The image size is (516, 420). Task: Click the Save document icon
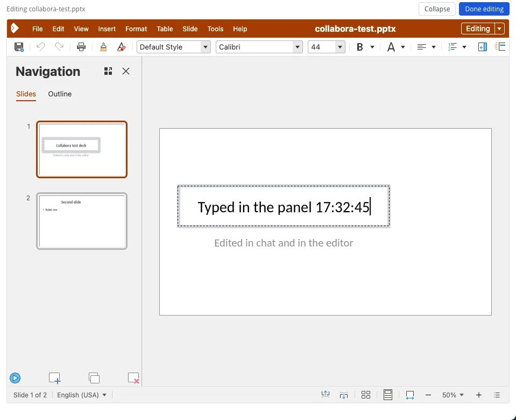(19, 47)
